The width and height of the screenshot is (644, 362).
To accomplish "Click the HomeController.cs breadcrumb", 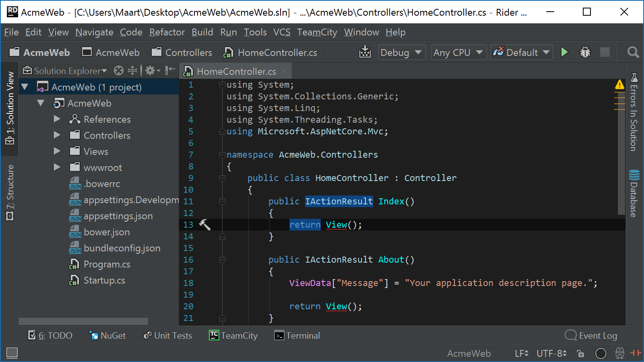I will 270,52.
